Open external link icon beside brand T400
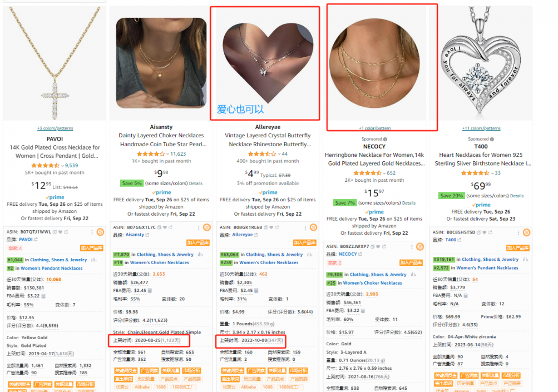Image resolution: width=558 pixels, height=392 pixels. point(460,240)
